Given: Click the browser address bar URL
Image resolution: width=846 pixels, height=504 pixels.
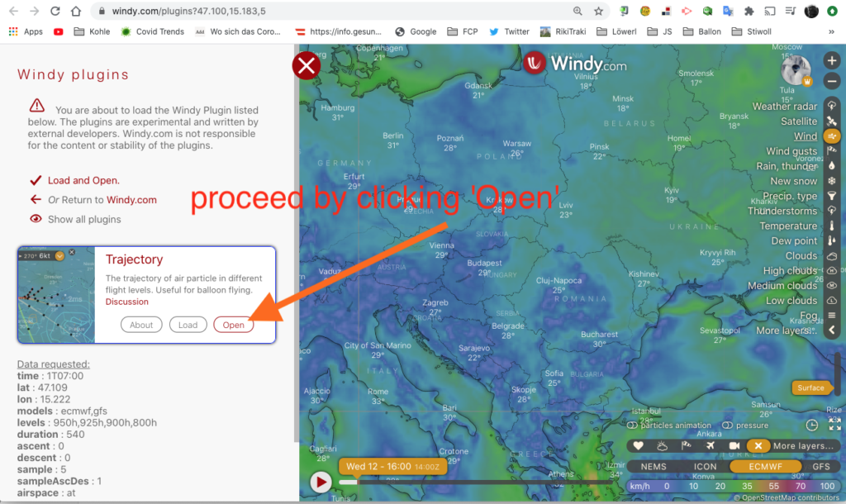Looking at the screenshot, I should (x=189, y=11).
